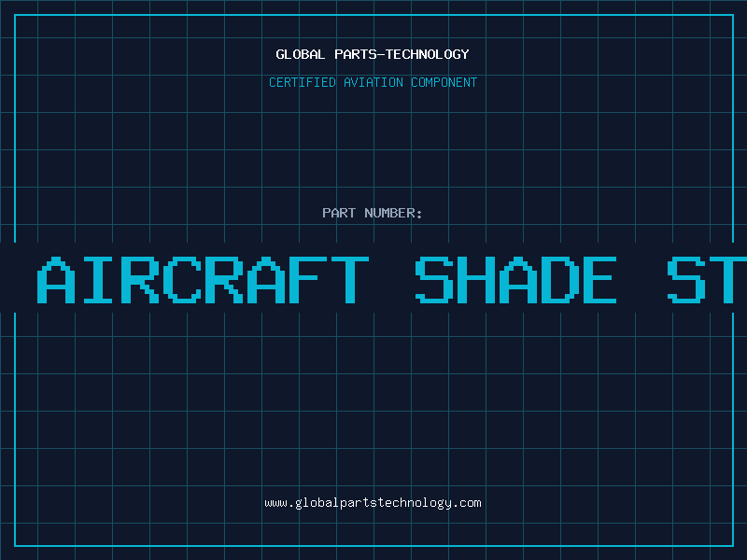Select the word PART in the label
Image resolution: width=747 pixels, height=560 pixels.
point(339,213)
